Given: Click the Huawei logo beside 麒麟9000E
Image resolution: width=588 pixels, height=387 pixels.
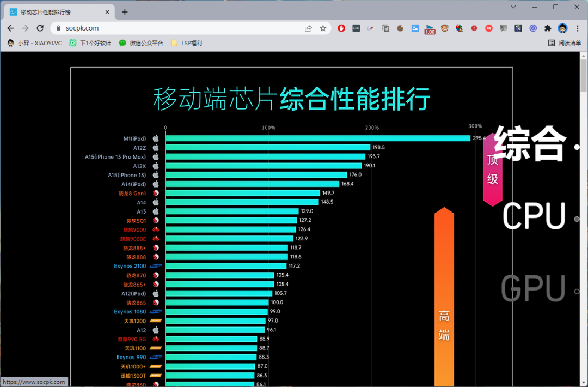Looking at the screenshot, I should tap(156, 239).
